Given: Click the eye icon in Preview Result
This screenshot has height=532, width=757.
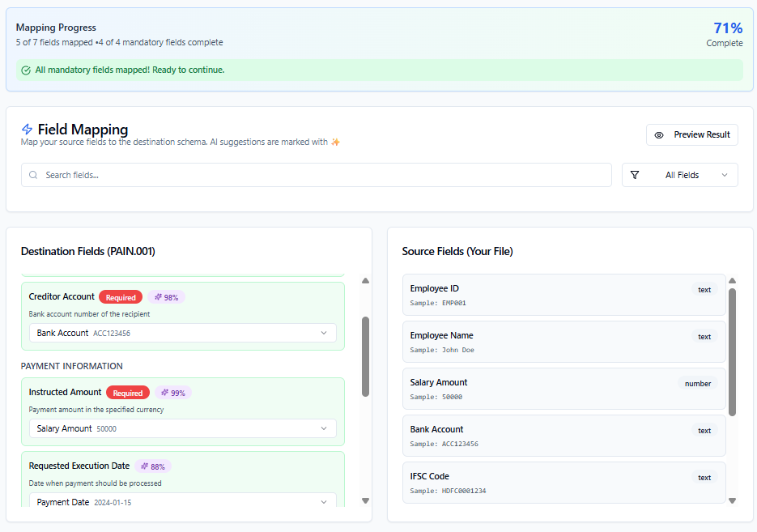Looking at the screenshot, I should point(659,135).
